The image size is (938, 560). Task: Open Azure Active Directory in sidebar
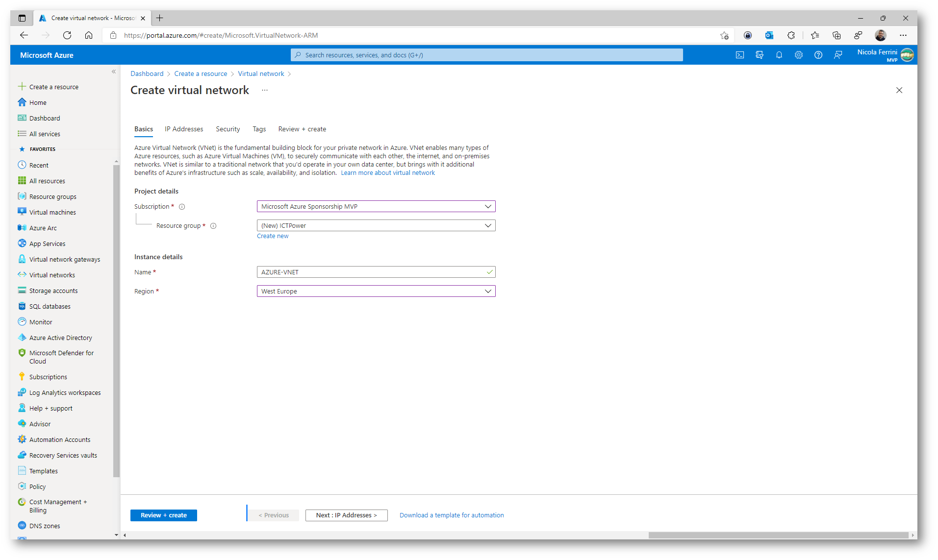[x=60, y=338]
